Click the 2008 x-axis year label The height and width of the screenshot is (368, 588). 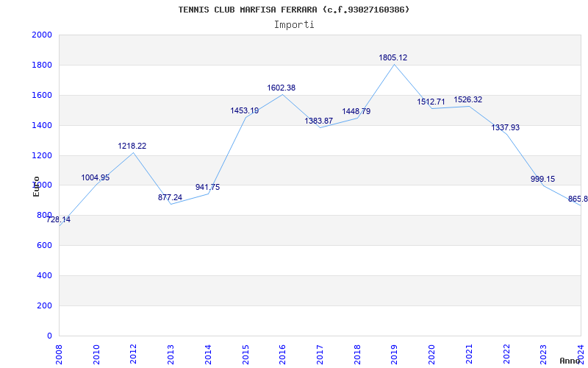[x=59, y=354]
